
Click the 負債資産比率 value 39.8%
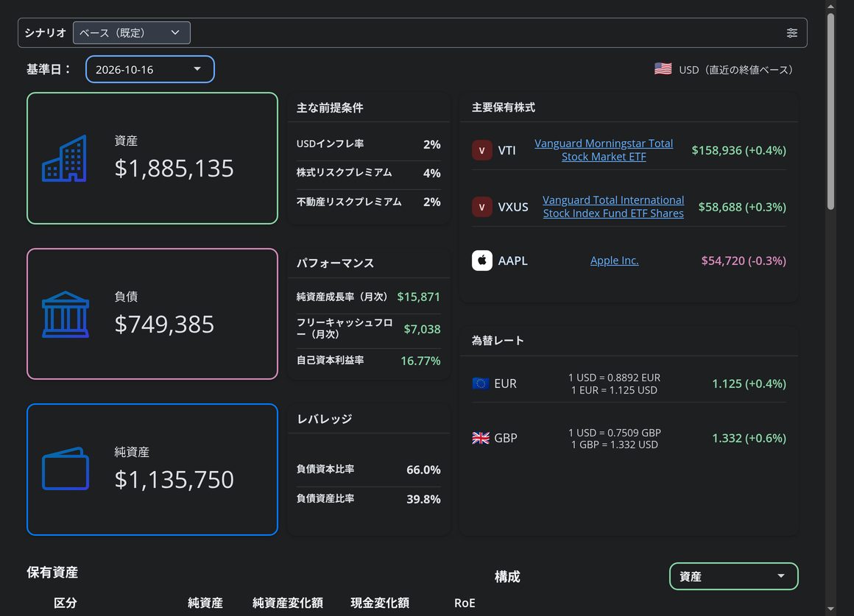[x=424, y=499]
